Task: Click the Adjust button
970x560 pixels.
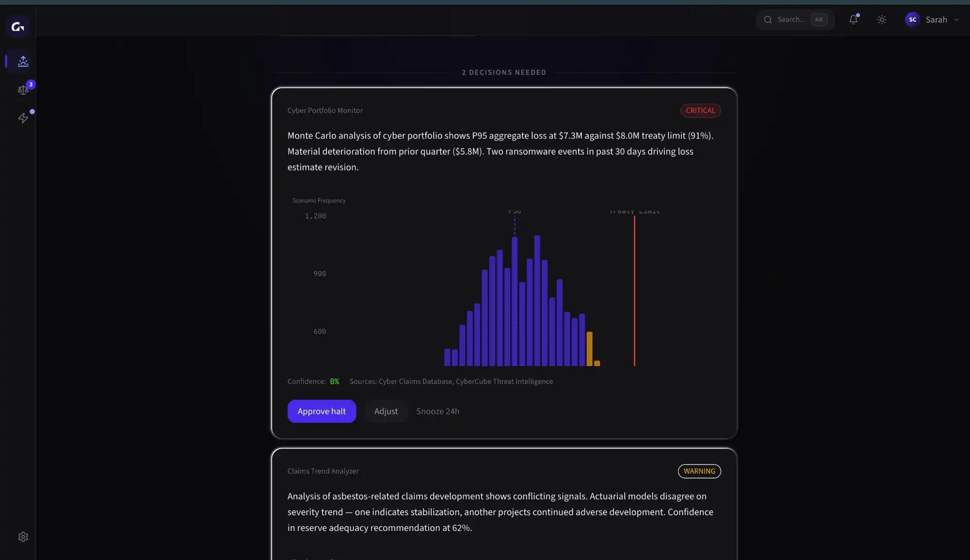Action: pyautogui.click(x=386, y=411)
